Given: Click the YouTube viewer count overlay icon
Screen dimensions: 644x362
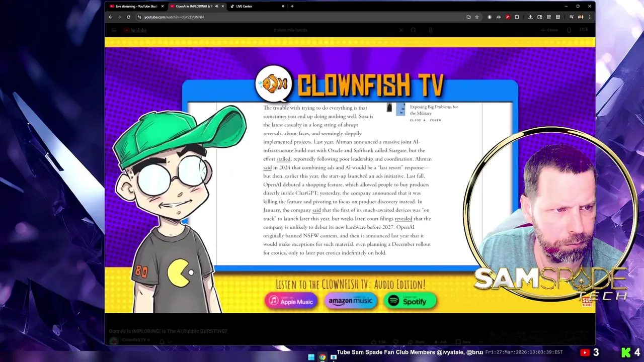Looking at the screenshot, I should pos(585,352).
